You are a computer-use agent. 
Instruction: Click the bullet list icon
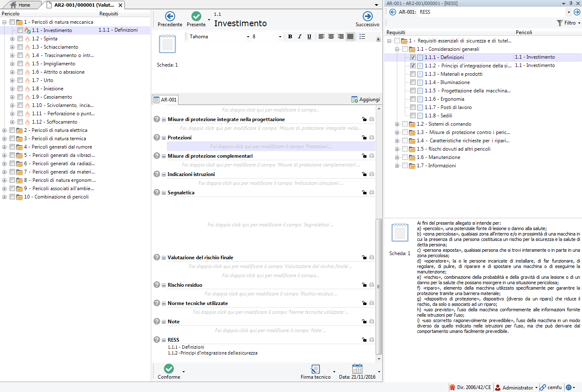pos(362,37)
